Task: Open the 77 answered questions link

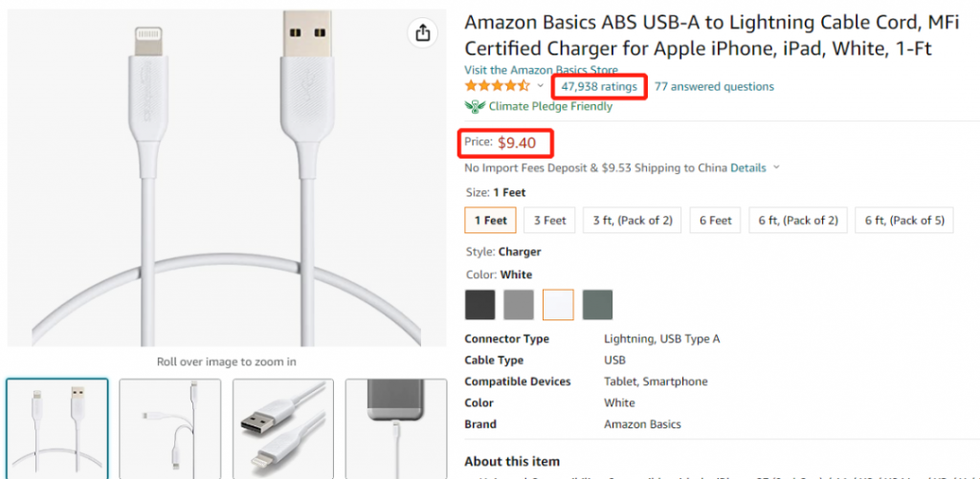Action: [714, 86]
